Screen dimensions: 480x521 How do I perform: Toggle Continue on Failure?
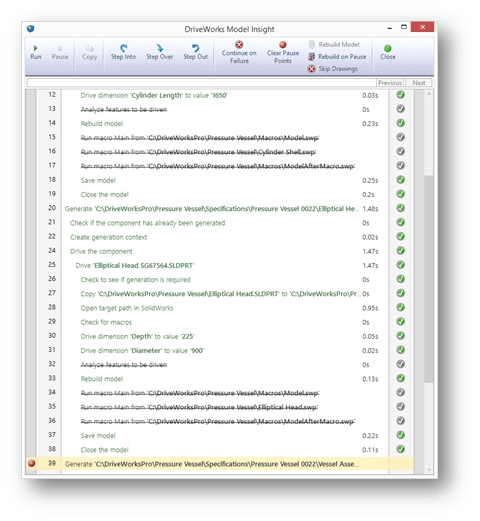[239, 52]
